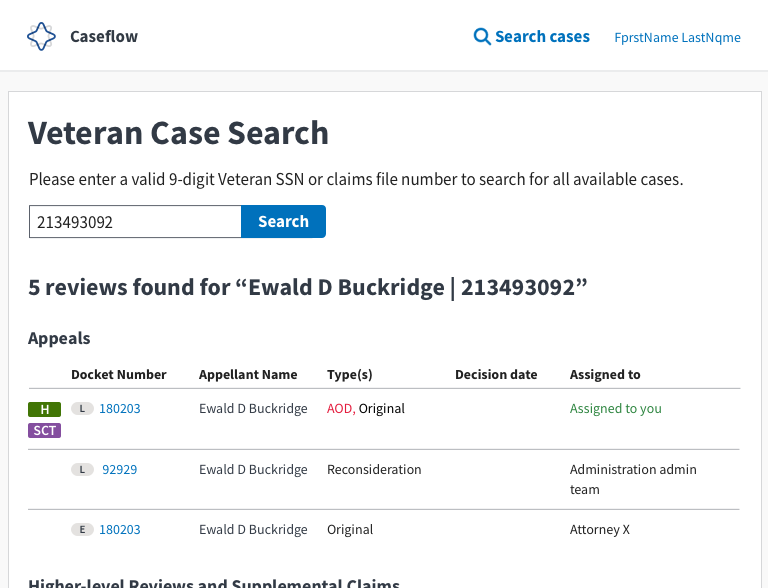Click the Decision date column header
768x588 pixels.
(x=496, y=374)
